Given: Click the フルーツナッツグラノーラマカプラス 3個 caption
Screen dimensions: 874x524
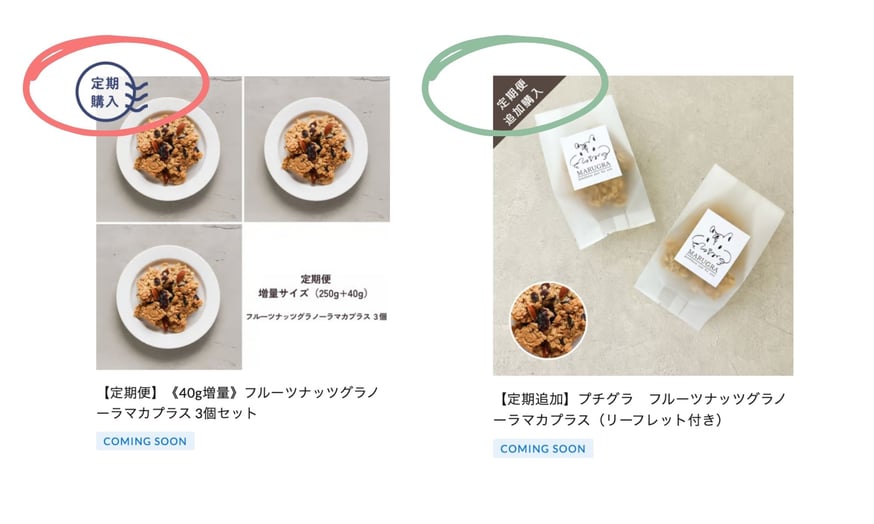Looking at the screenshot, I should tap(317, 317).
